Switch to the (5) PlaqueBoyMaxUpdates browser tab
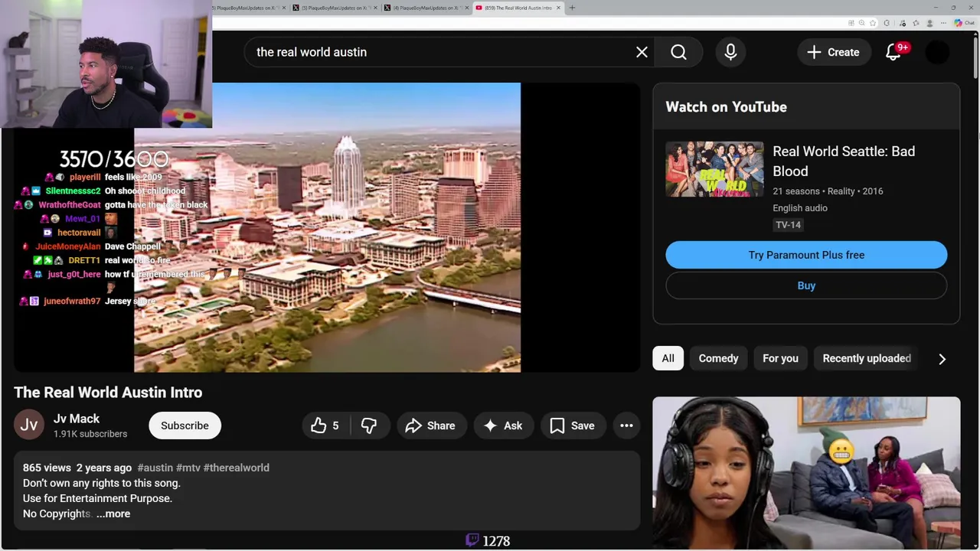Image resolution: width=980 pixels, height=551 pixels. pos(335,8)
